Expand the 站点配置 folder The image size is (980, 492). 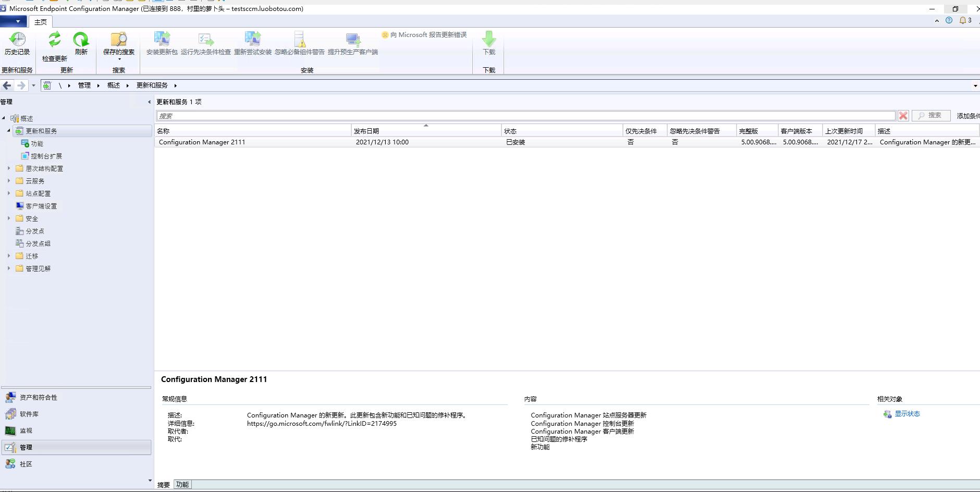click(8, 193)
